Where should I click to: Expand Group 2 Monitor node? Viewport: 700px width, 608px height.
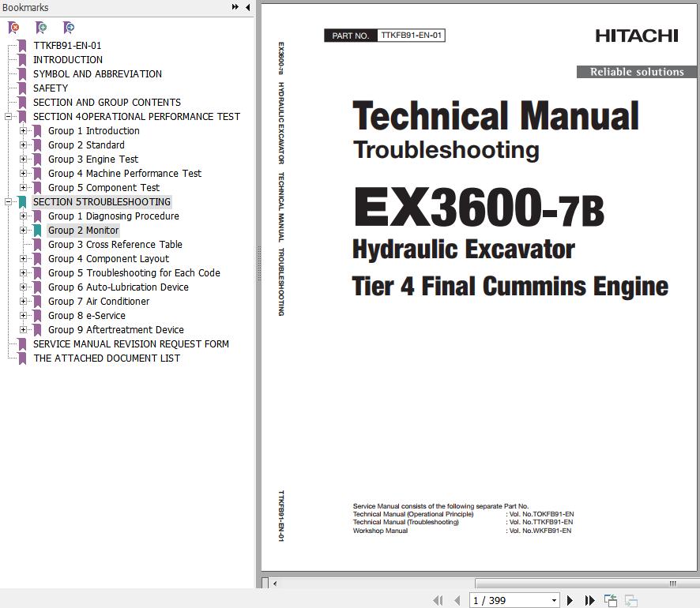pos(23,231)
